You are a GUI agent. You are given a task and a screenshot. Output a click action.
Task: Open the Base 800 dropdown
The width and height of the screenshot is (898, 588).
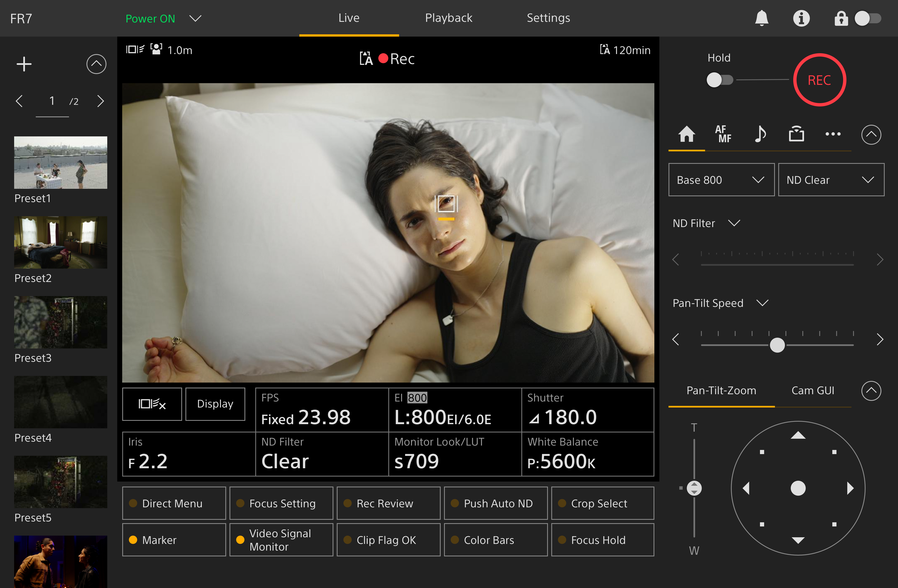coord(721,180)
